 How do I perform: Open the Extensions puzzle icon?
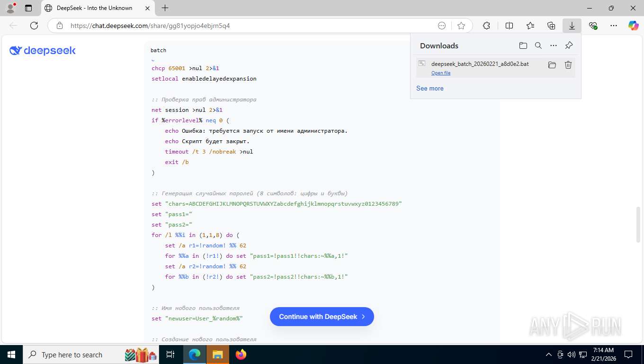coord(486,26)
